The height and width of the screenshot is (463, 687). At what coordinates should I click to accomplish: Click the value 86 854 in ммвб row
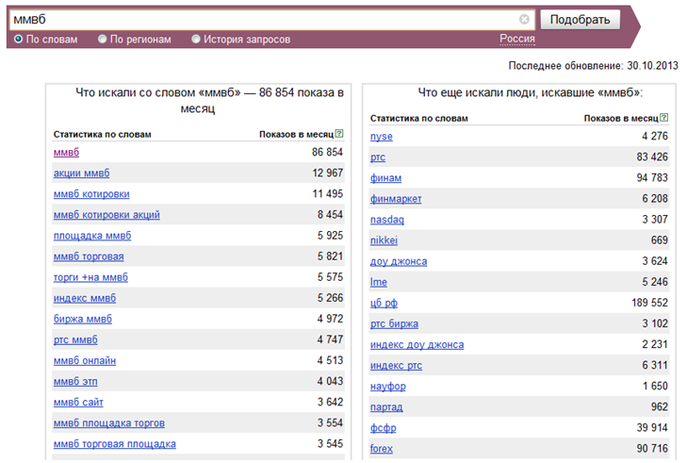327,152
